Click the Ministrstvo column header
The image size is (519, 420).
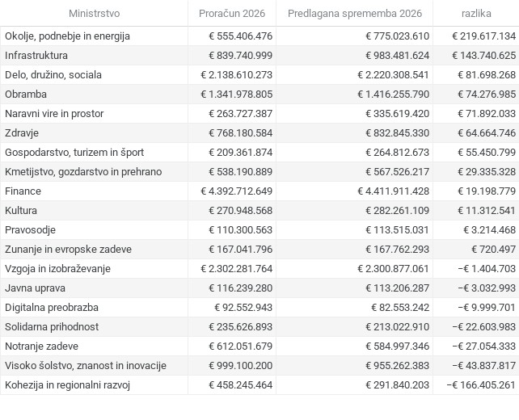(x=94, y=14)
